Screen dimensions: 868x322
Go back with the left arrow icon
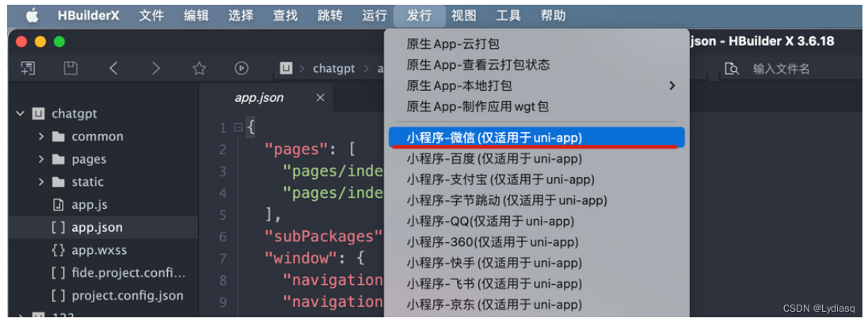click(x=113, y=68)
